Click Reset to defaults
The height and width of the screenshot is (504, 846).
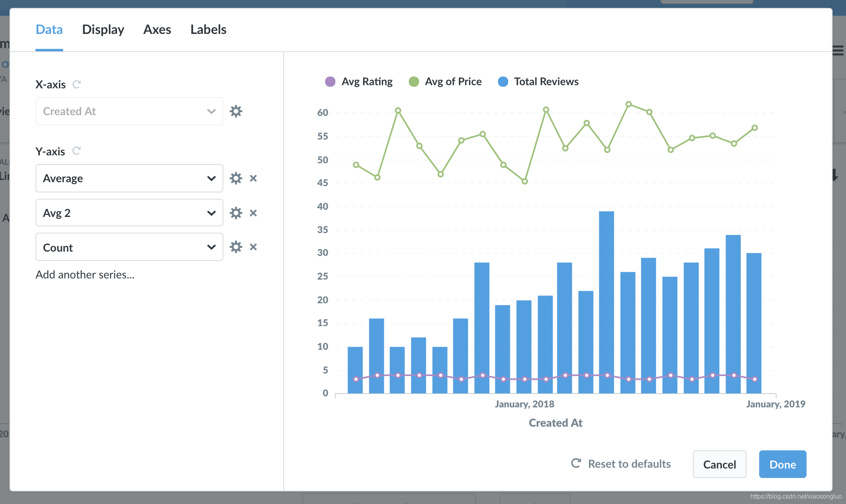coord(621,464)
